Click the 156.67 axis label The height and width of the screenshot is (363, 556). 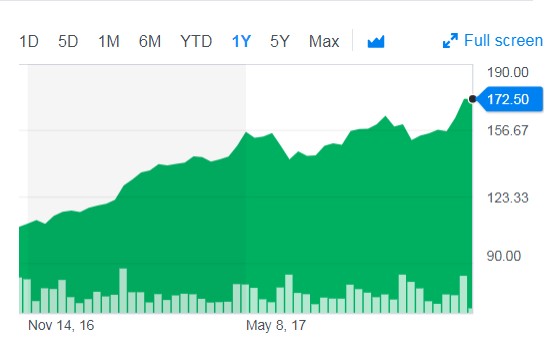point(508,130)
